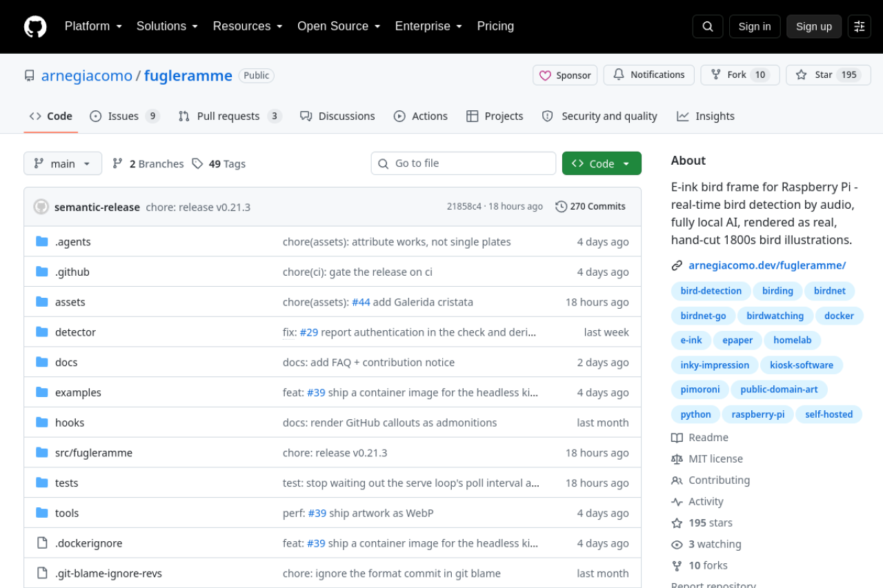Click the link icon beside arnegiacomo.dev
This screenshot has width=883, height=588.
[x=677, y=265]
